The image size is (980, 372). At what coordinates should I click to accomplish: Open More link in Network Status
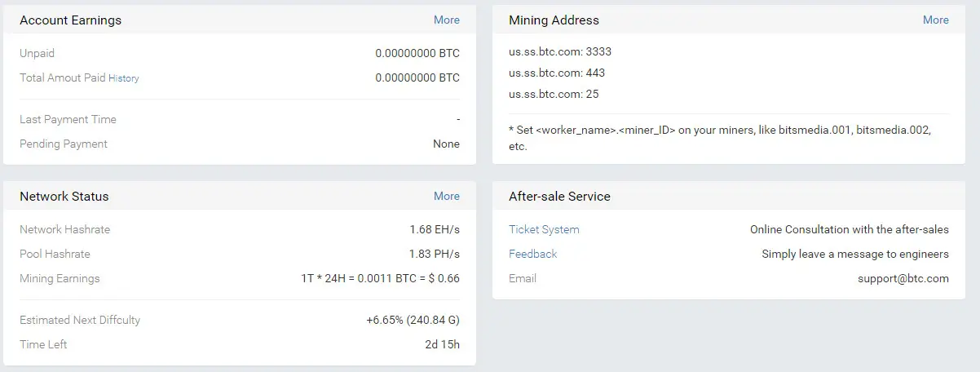pos(446,196)
